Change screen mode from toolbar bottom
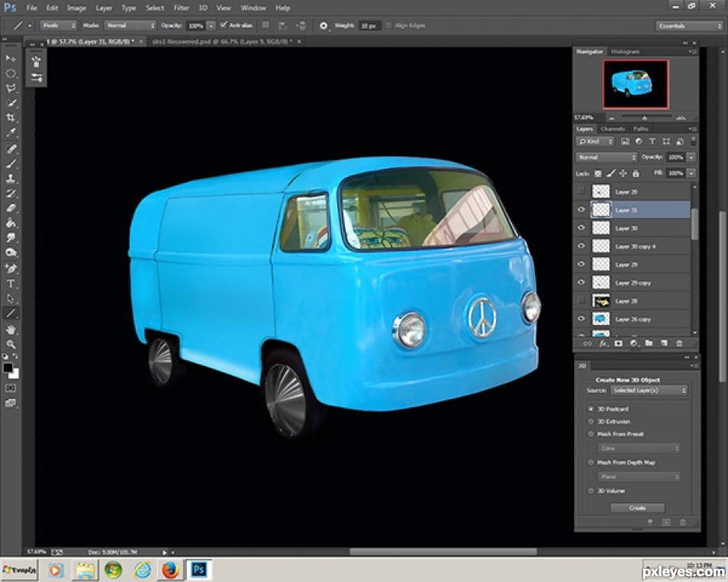The image size is (728, 582). point(10,404)
